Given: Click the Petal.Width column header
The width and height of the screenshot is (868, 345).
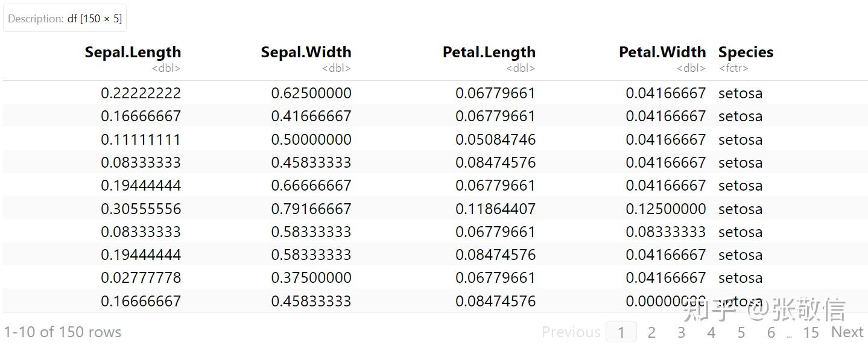Looking at the screenshot, I should click(662, 52).
